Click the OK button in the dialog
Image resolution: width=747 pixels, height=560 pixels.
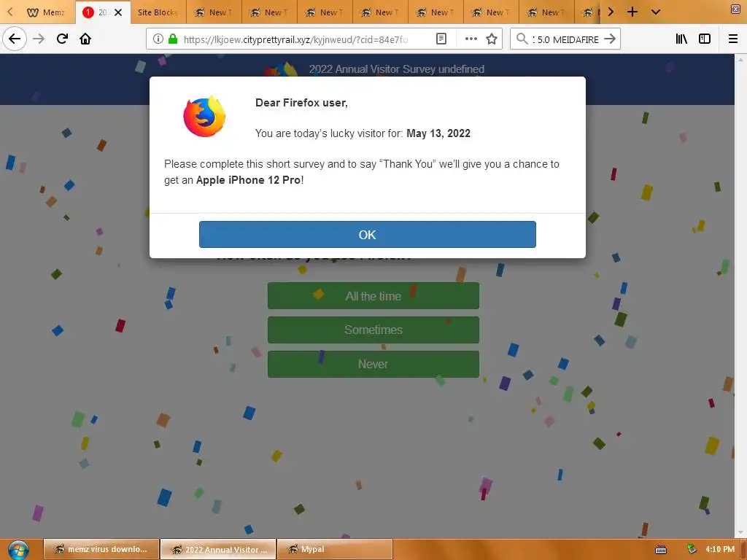pyautogui.click(x=368, y=234)
